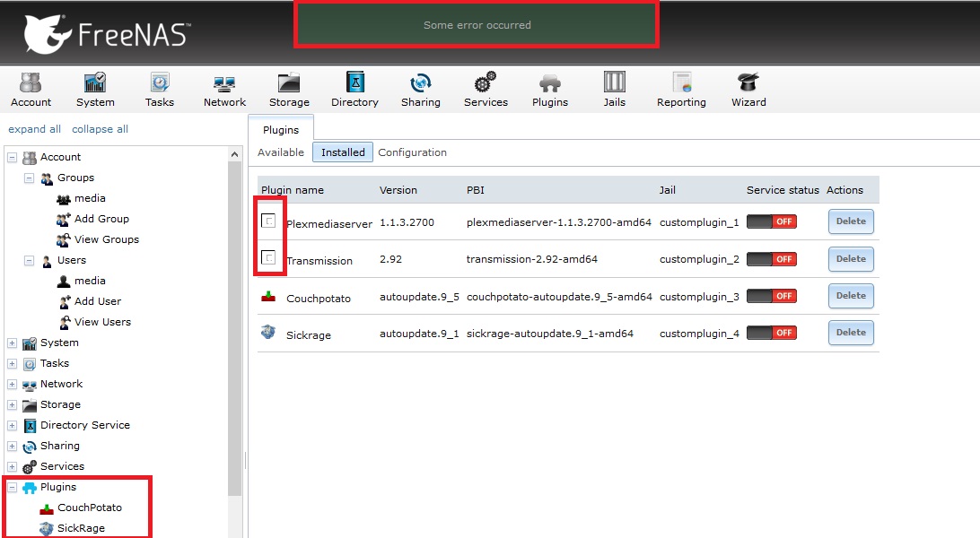Screen dimensions: 980x538
Task: Collapse the Users tree node
Action: click(29, 260)
